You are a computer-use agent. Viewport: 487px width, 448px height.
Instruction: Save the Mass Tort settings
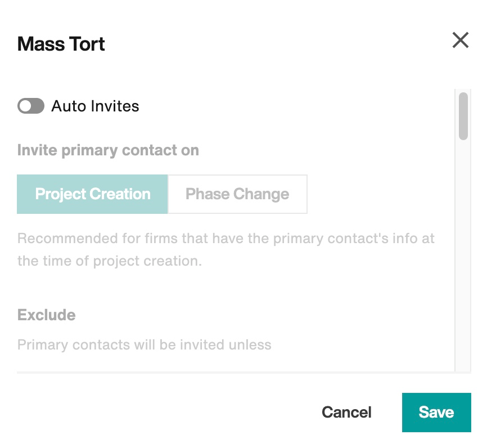pyautogui.click(x=436, y=412)
